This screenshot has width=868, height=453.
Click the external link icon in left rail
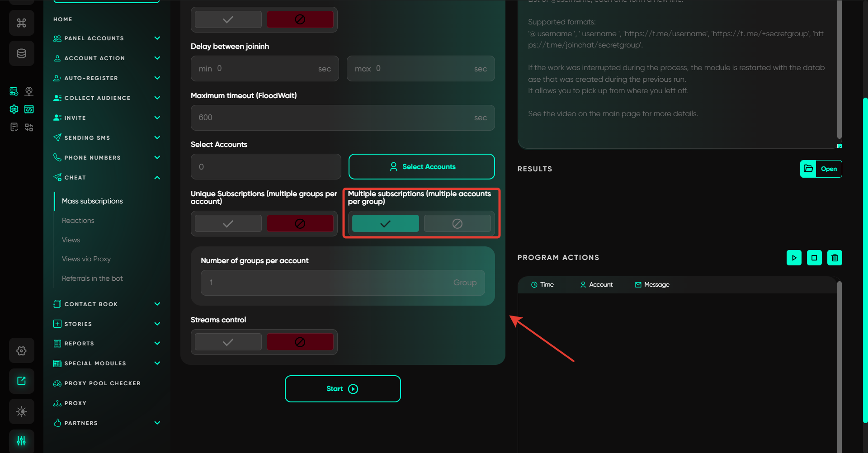21,381
